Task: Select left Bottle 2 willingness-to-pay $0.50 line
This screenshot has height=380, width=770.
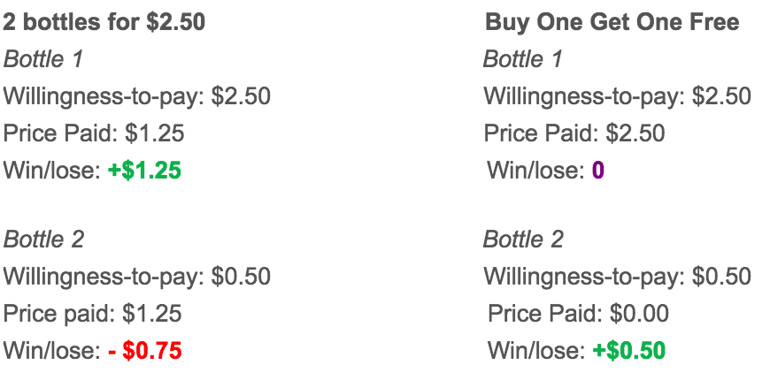Action: 137,277
